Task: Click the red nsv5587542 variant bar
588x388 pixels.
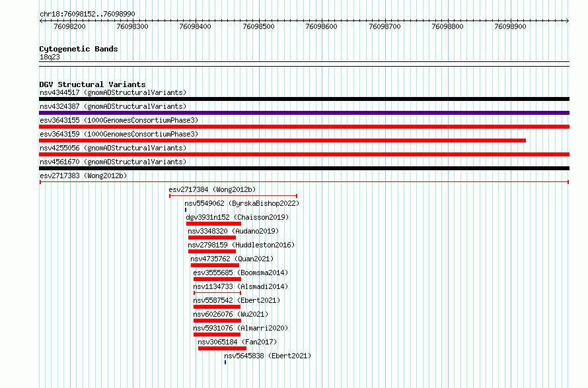Action: [x=217, y=307]
